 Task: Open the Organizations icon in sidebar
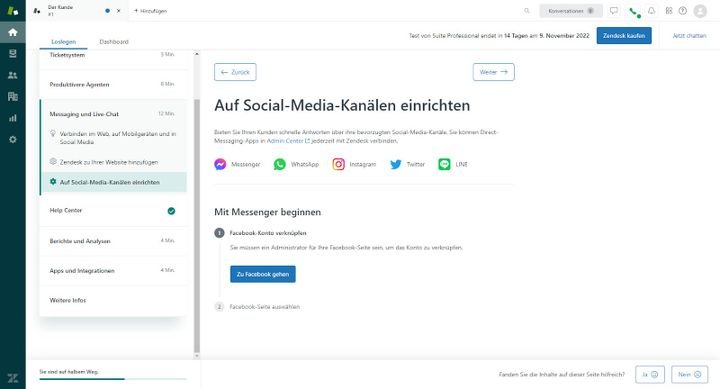pos(13,96)
